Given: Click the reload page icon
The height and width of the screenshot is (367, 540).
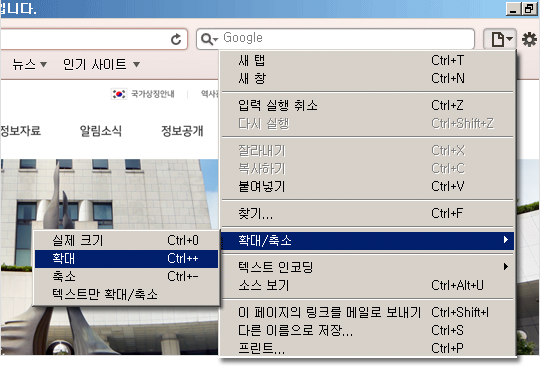Looking at the screenshot, I should pos(176,40).
